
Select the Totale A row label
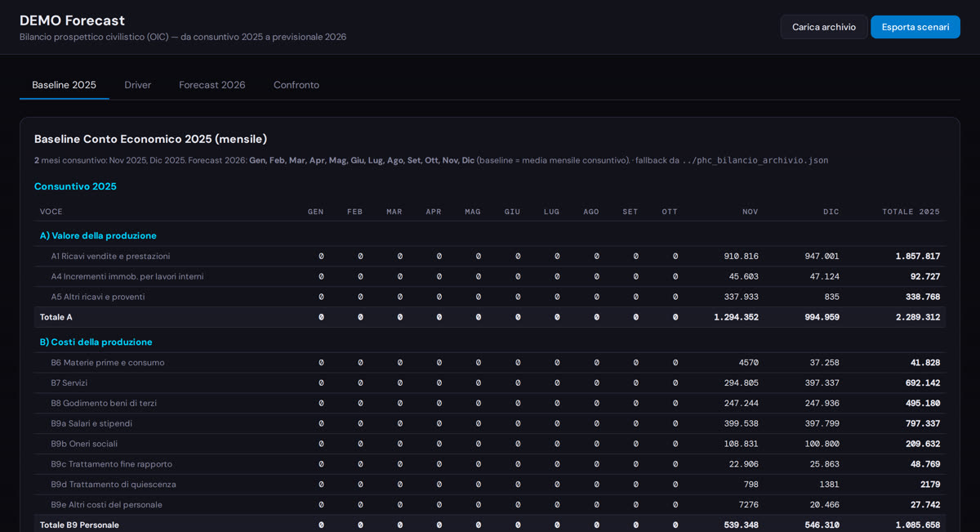point(56,317)
